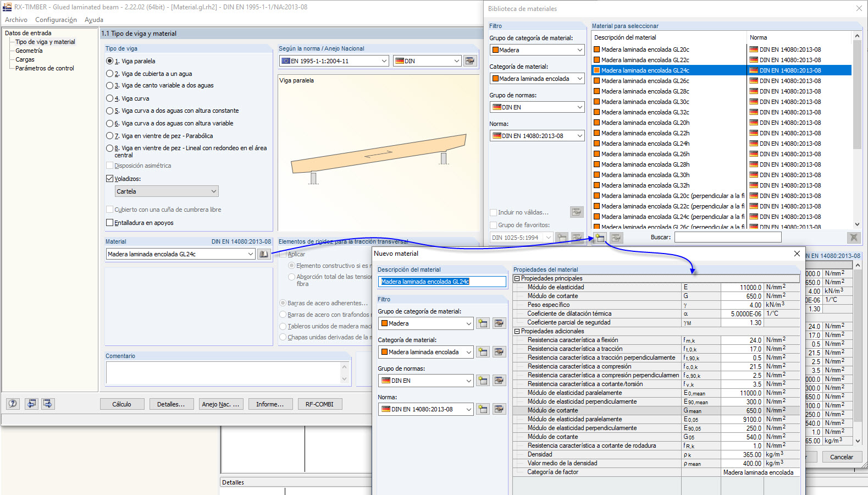The height and width of the screenshot is (495, 868).
Task: Create new Categoría de material in Nuevo material
Action: pos(483,352)
